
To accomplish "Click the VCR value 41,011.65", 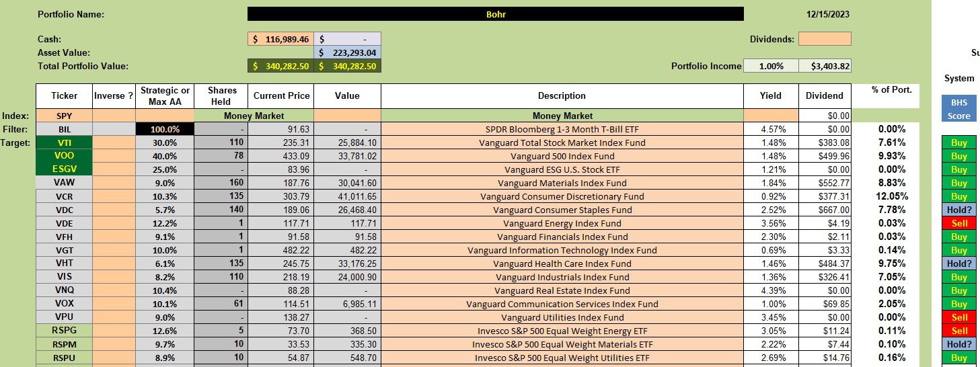I will coord(347,196).
